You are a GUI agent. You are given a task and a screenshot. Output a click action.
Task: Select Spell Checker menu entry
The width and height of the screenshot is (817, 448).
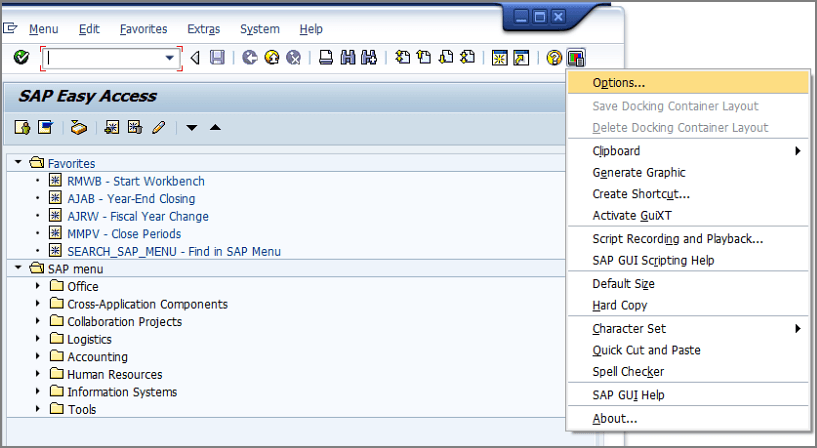pos(688,371)
